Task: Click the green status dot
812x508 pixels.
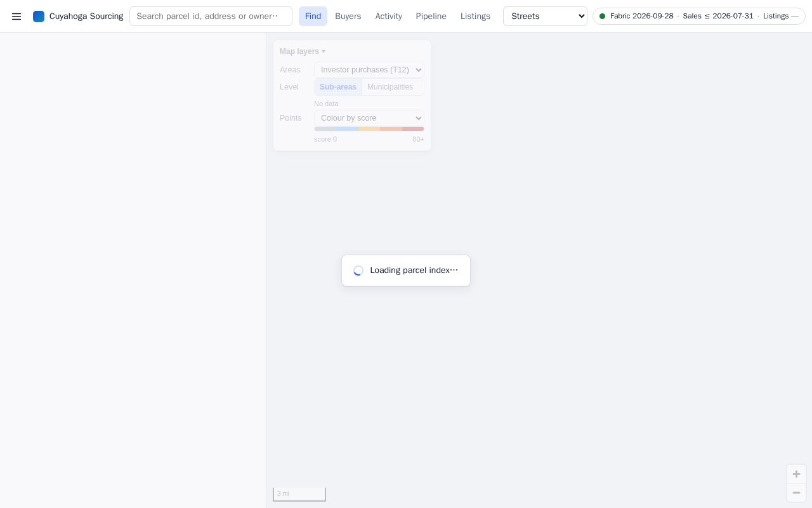Action: [603, 17]
